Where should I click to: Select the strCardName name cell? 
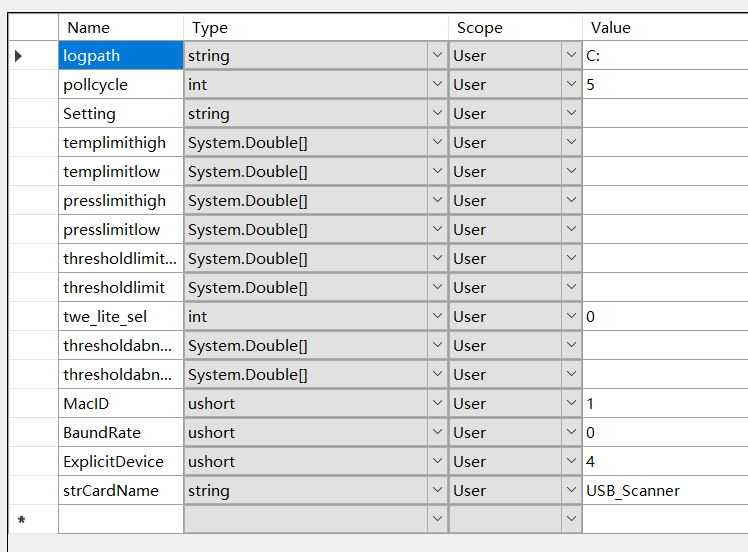pyautogui.click(x=121, y=490)
